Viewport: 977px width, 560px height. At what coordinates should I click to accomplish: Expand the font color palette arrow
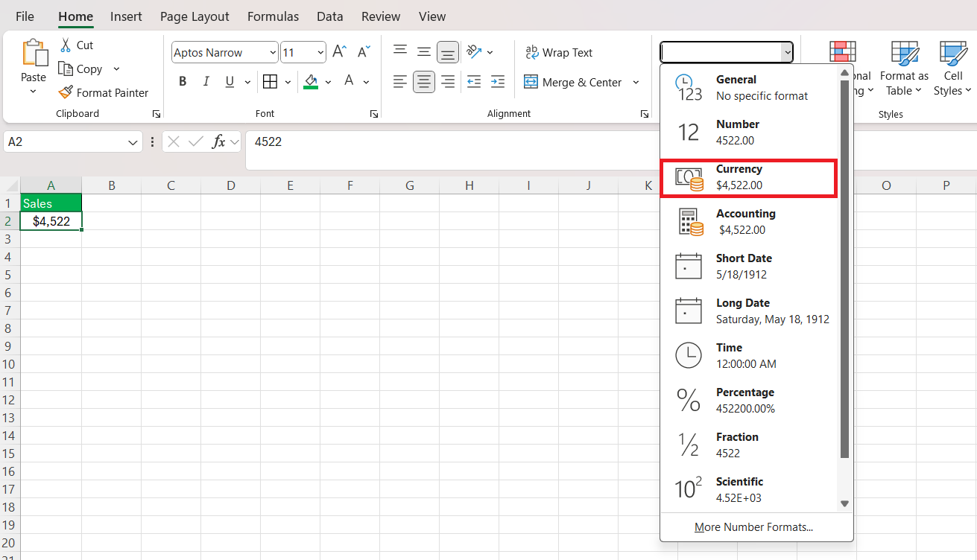[366, 82]
